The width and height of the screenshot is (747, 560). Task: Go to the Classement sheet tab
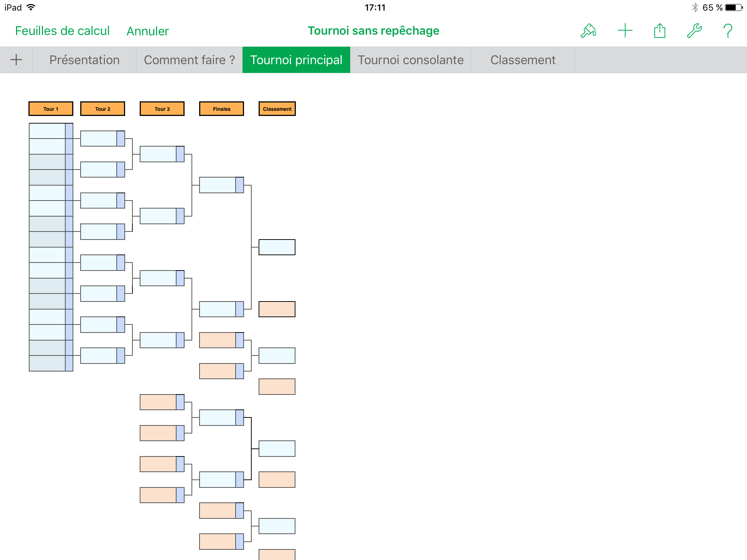[522, 60]
